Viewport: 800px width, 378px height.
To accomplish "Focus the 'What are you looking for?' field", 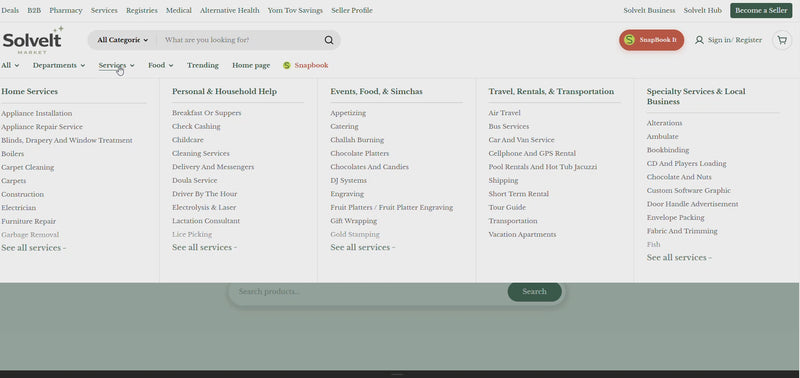I will click(240, 40).
